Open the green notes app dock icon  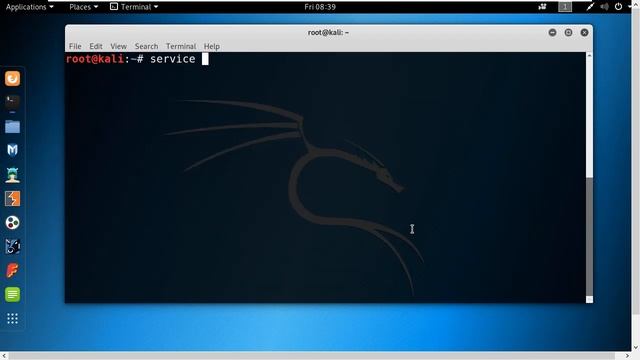12,294
